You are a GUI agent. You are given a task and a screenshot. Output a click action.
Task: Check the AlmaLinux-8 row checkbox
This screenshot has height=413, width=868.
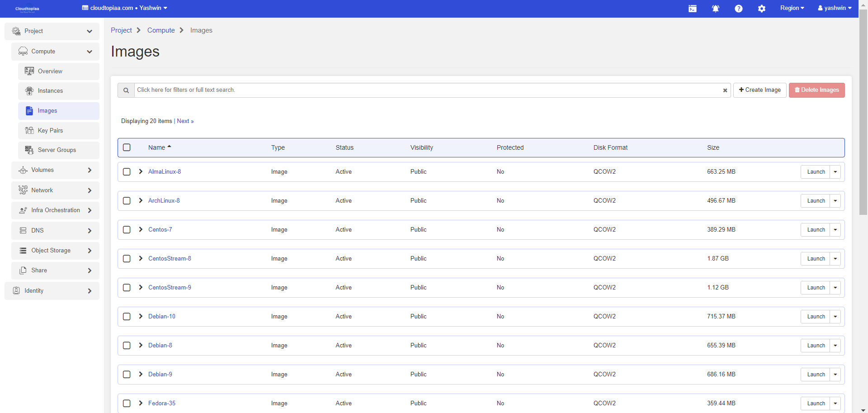click(x=127, y=172)
